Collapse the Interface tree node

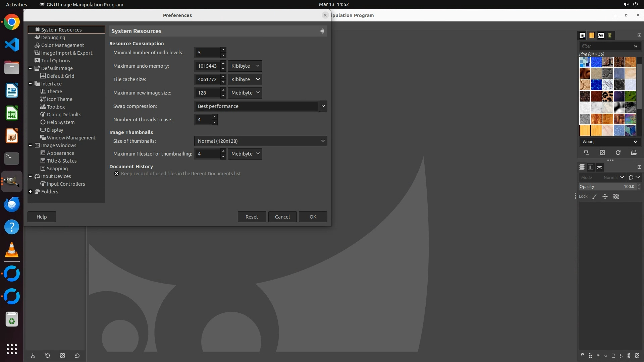tap(31, 84)
